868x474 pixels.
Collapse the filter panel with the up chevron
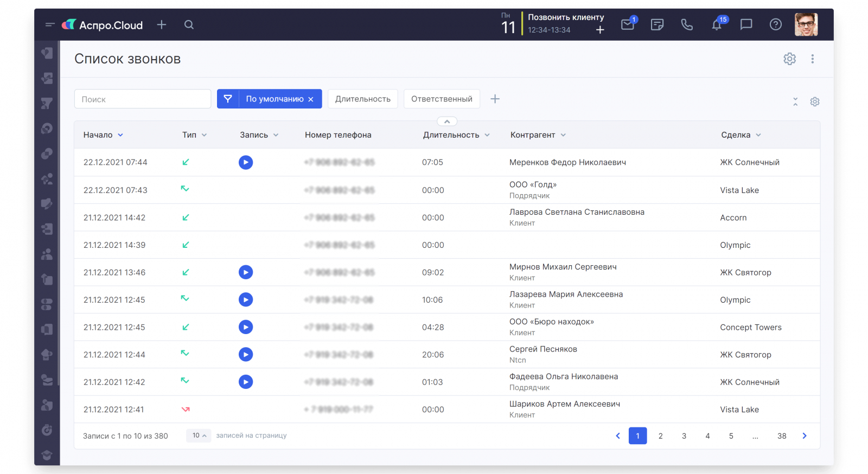click(447, 121)
